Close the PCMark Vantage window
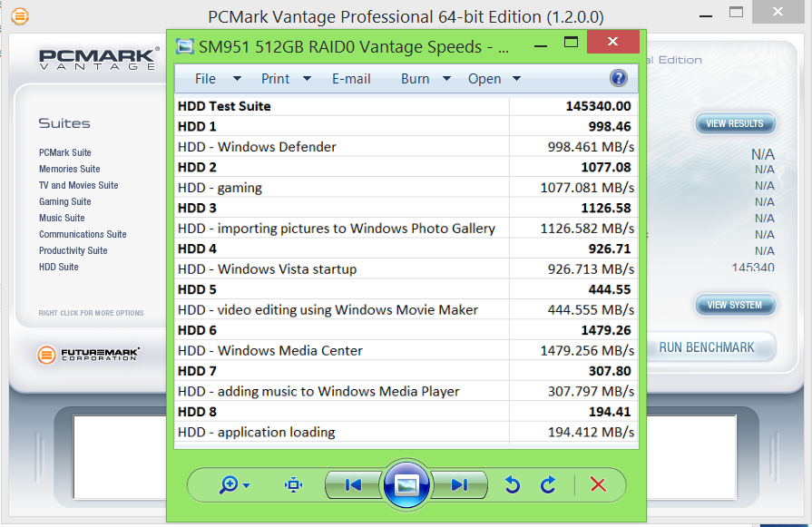This screenshot has width=812, height=527. pos(778,12)
